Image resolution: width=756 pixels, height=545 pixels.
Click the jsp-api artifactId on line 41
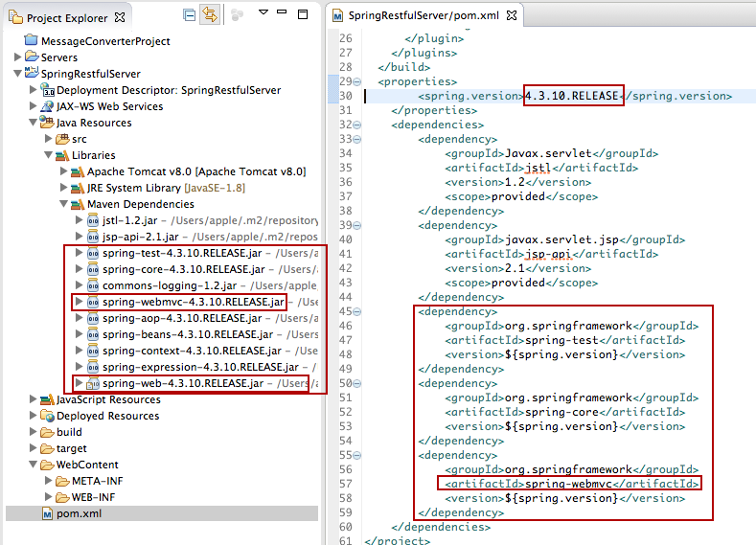tap(548, 254)
